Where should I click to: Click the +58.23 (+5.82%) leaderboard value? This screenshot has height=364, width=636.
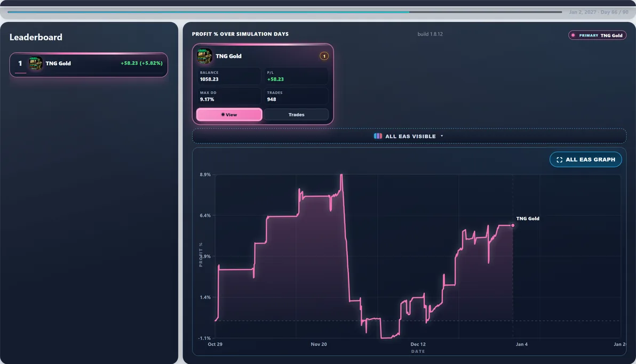[141, 63]
